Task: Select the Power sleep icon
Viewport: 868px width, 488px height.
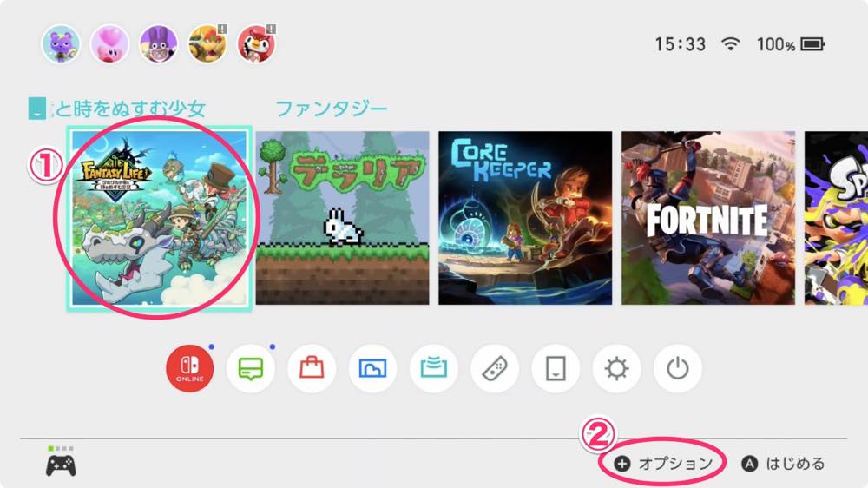Action: 677,368
